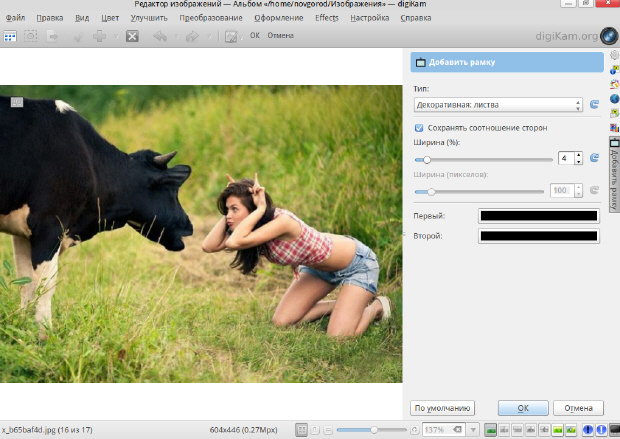620x439 pixels.
Task: Reset Ширина (%) to default value
Action: click(594, 158)
